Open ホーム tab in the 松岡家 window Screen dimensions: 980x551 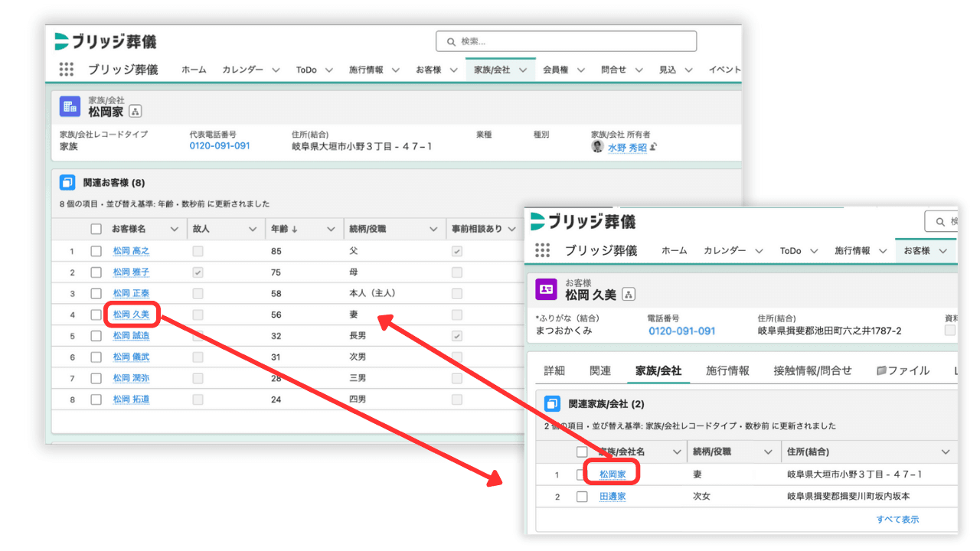pyautogui.click(x=194, y=70)
